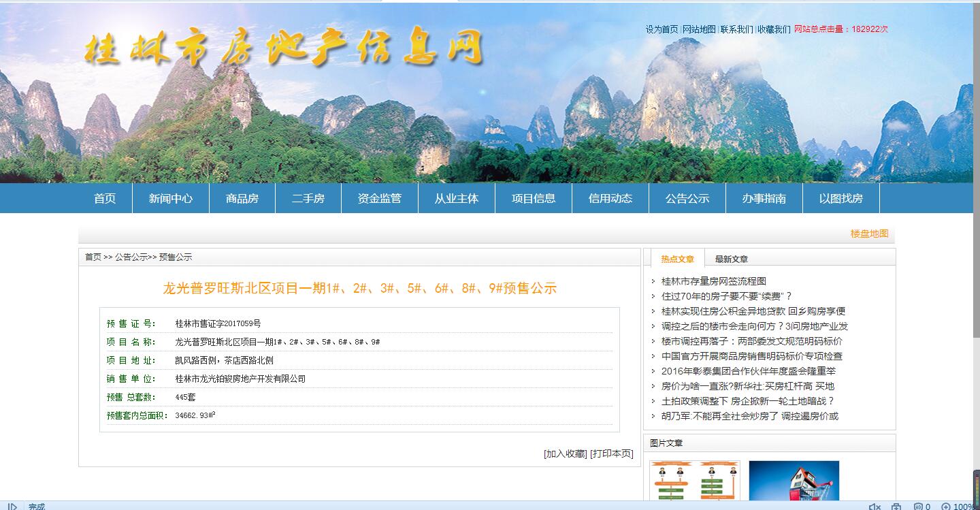Click the presale notice title heading
The height and width of the screenshot is (510, 980).
pyautogui.click(x=360, y=289)
